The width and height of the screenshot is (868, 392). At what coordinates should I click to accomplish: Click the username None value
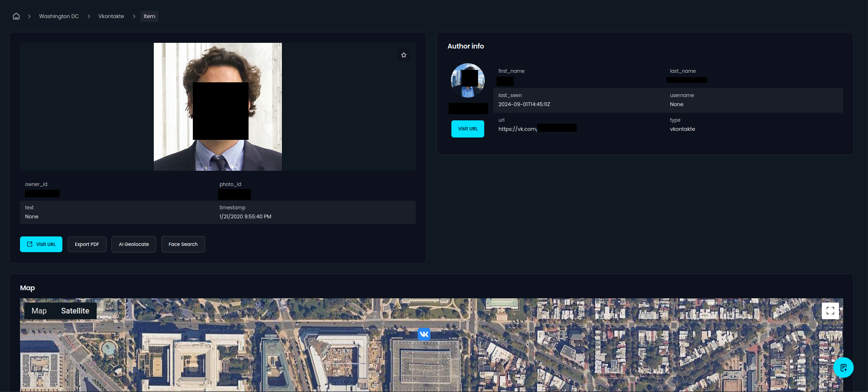point(677,104)
